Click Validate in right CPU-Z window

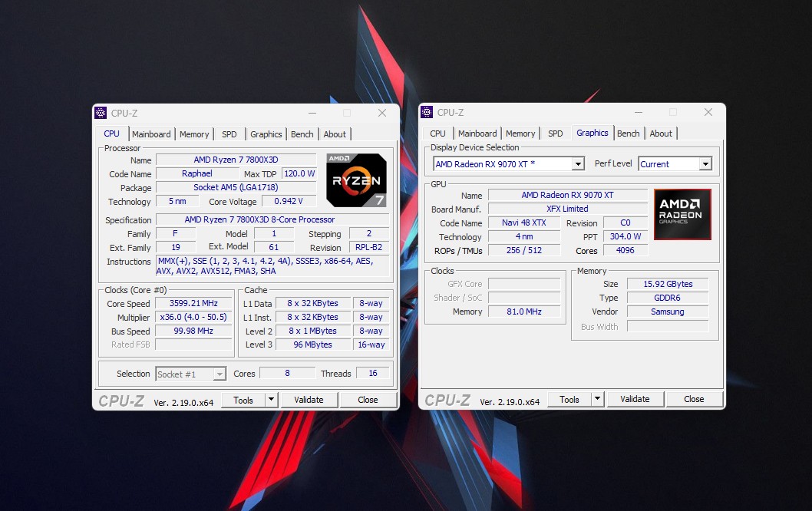coord(635,399)
